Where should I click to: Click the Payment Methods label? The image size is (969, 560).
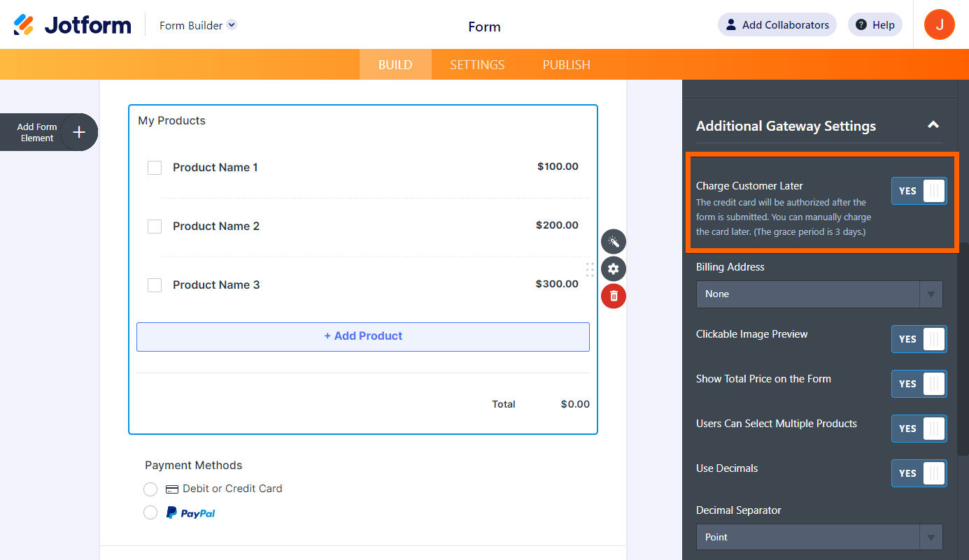coord(194,466)
